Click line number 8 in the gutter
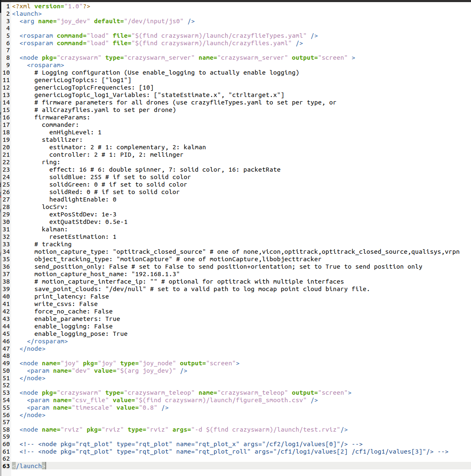The image size is (471, 476). pos(8,58)
